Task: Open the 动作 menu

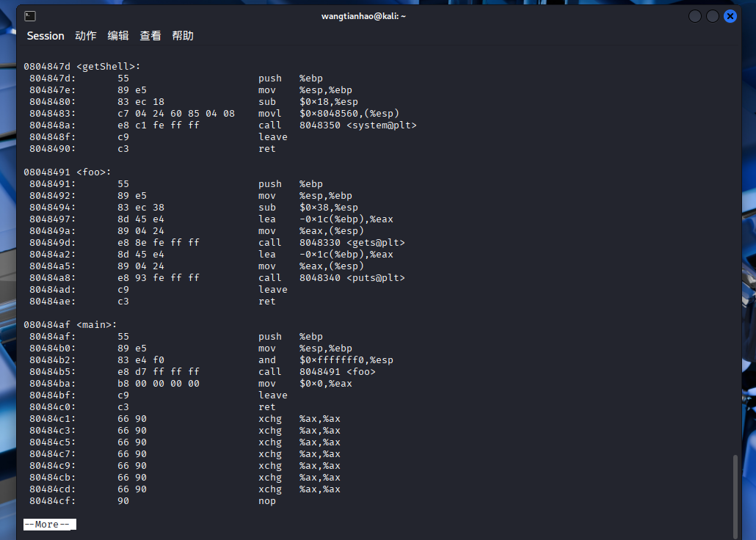Action: 86,36
